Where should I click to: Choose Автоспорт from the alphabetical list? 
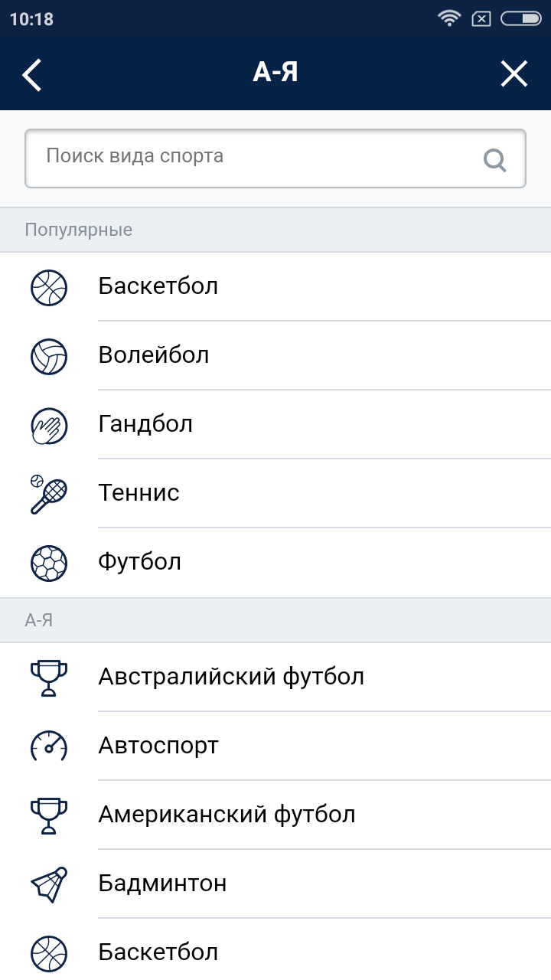tap(158, 746)
